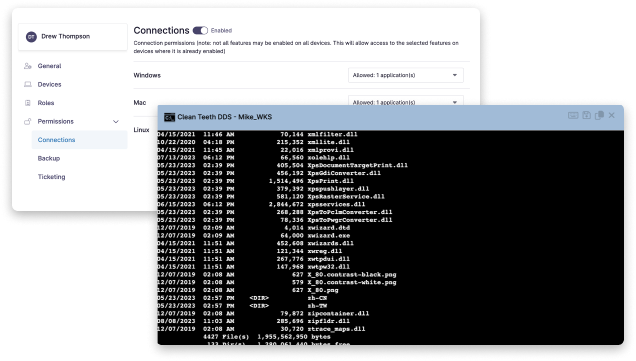
Task: Click X_80.contrast-white.png in terminal
Action: point(352,282)
